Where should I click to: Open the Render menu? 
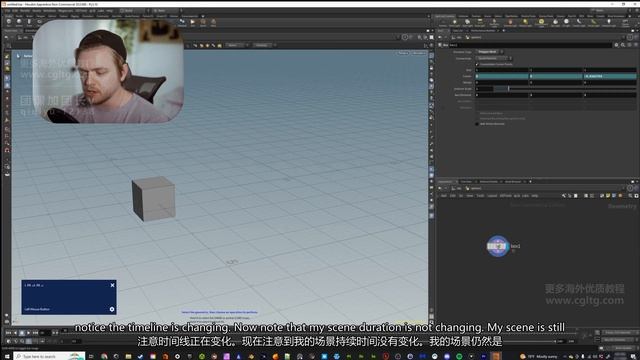25,11
